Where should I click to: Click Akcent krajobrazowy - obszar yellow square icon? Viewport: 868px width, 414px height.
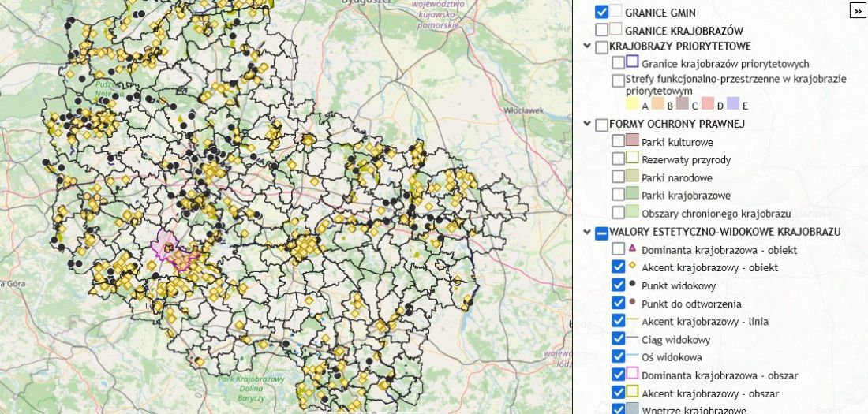(x=633, y=391)
